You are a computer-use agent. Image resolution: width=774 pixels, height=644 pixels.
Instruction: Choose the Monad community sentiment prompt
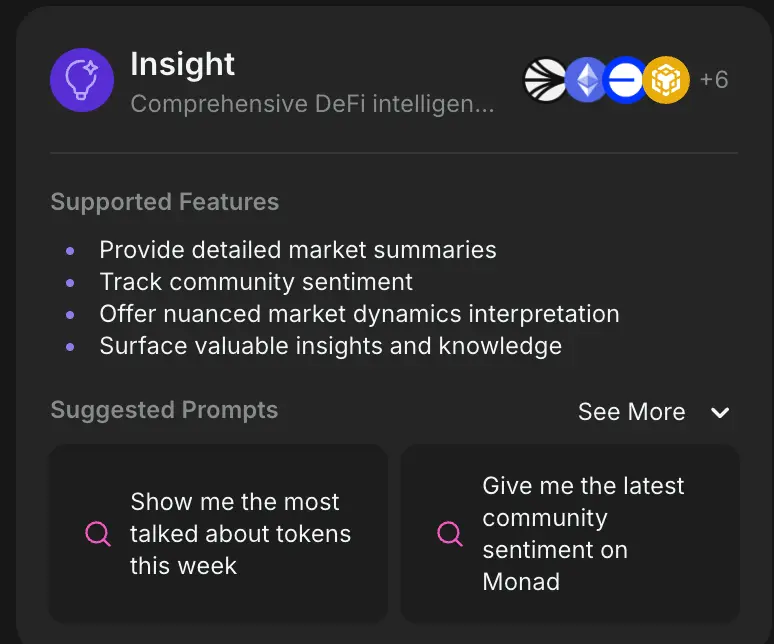(570, 533)
